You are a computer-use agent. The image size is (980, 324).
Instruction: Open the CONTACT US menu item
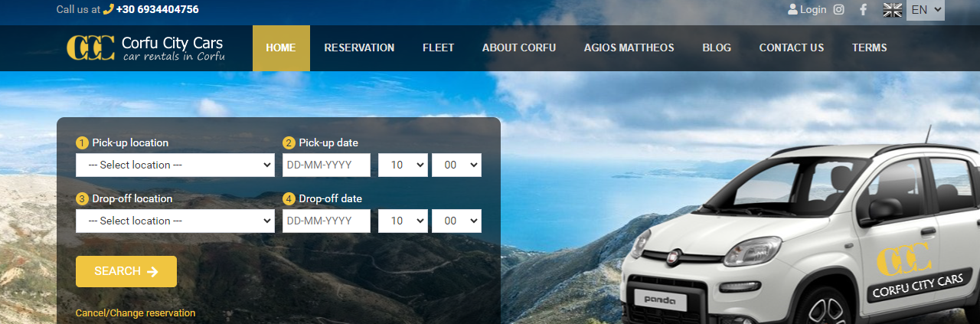click(792, 48)
